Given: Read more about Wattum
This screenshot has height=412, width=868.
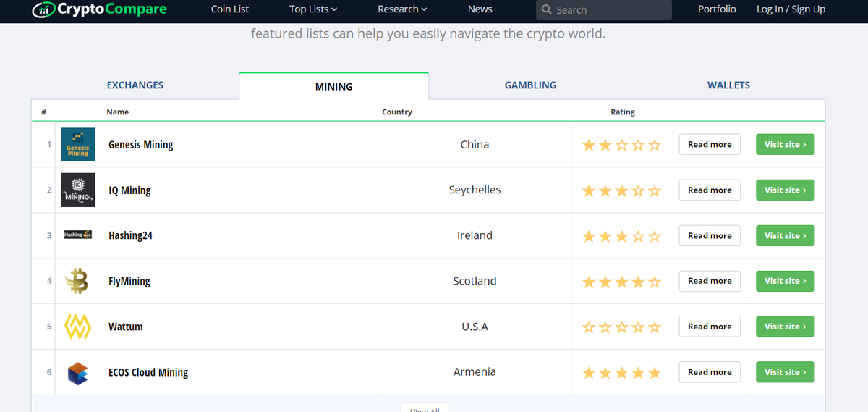Looking at the screenshot, I should click(710, 327).
